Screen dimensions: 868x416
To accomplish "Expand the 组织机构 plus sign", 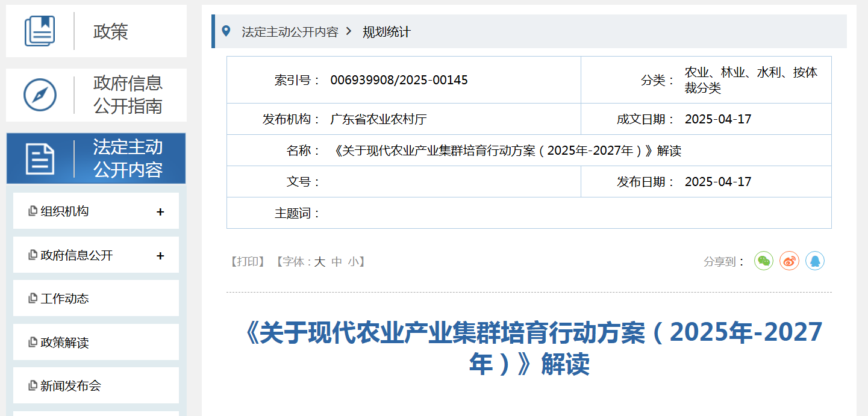I will coord(160,212).
